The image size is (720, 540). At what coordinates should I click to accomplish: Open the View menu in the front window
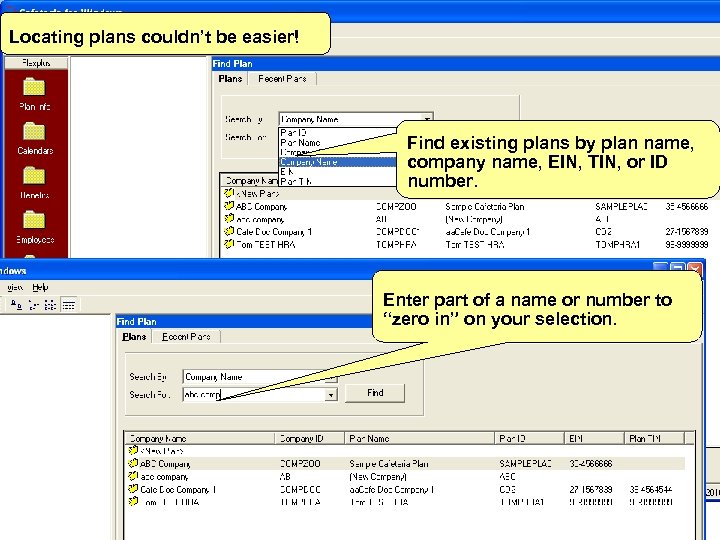click(x=14, y=287)
